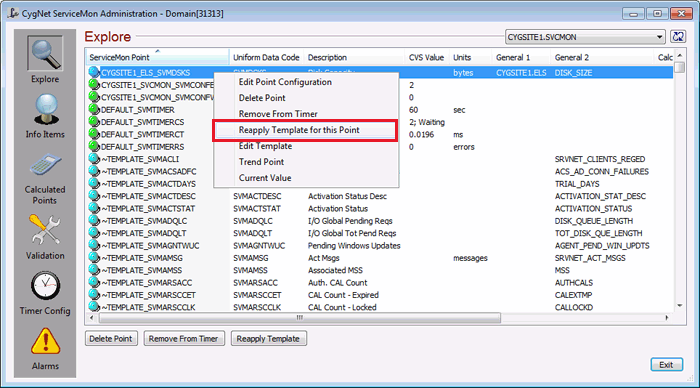Viewport: 700px width, 388px height.
Task: Open the Validation tools icon
Action: tap(45, 230)
